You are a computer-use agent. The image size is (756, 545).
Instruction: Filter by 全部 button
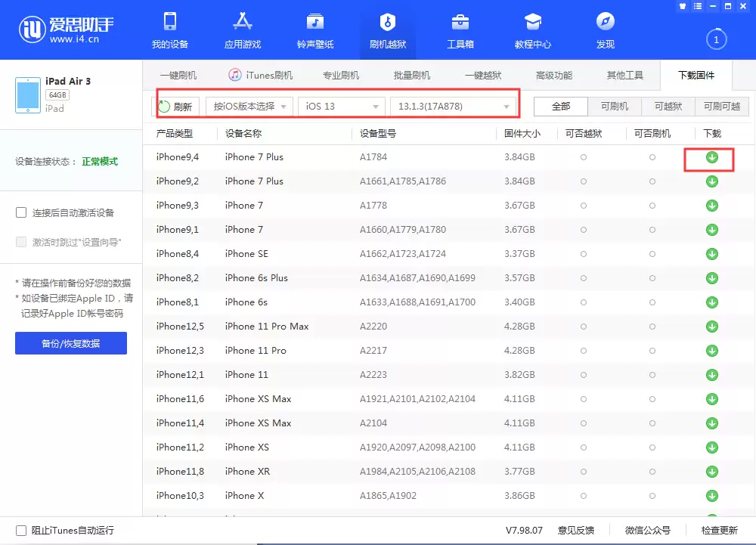561,107
